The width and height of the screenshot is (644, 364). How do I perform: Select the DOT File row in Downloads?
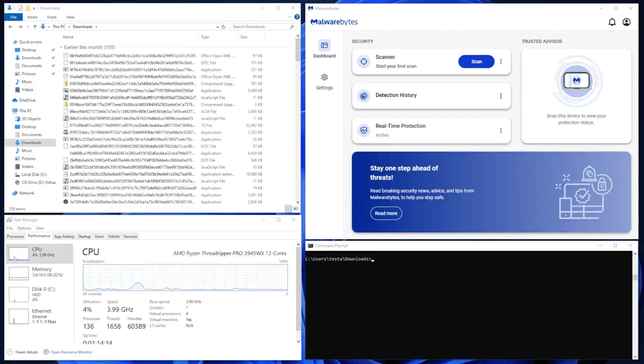pyautogui.click(x=163, y=161)
